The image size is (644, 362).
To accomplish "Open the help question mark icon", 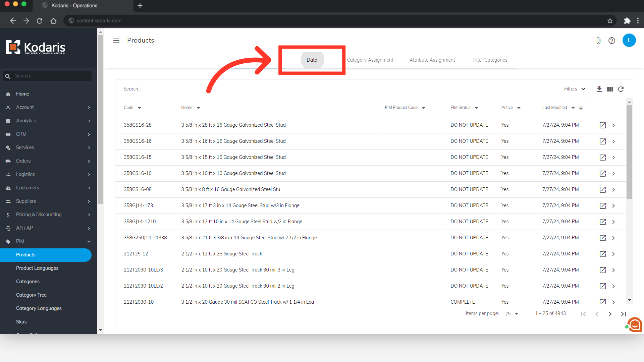I will 612,41.
